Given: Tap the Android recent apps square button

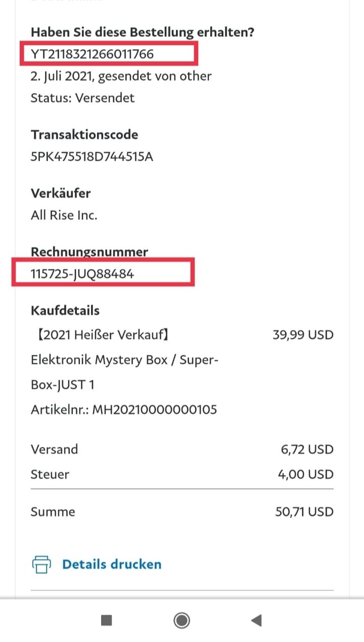Looking at the screenshot, I should point(106,620).
